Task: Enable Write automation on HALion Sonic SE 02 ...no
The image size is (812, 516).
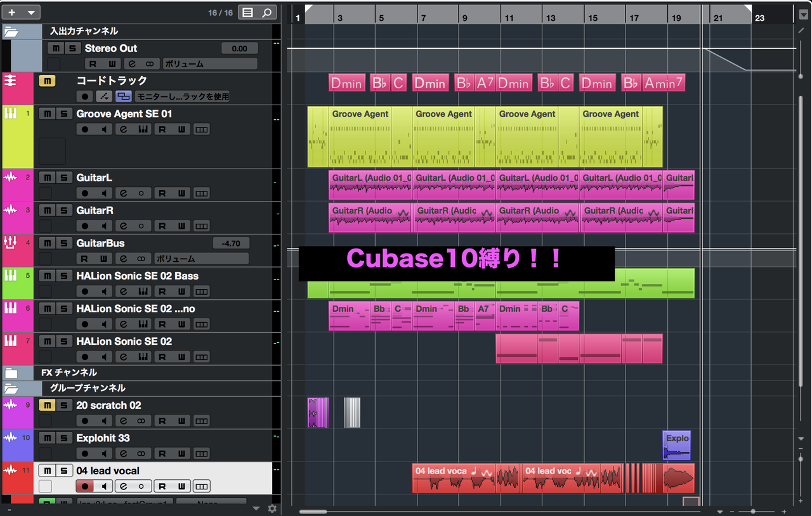Action: pos(181,325)
